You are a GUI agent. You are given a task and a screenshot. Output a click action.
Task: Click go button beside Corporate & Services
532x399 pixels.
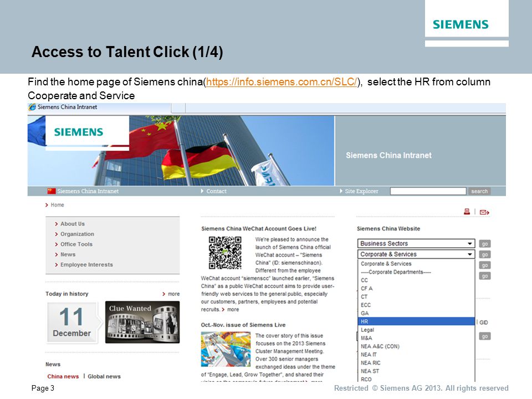tap(484, 254)
